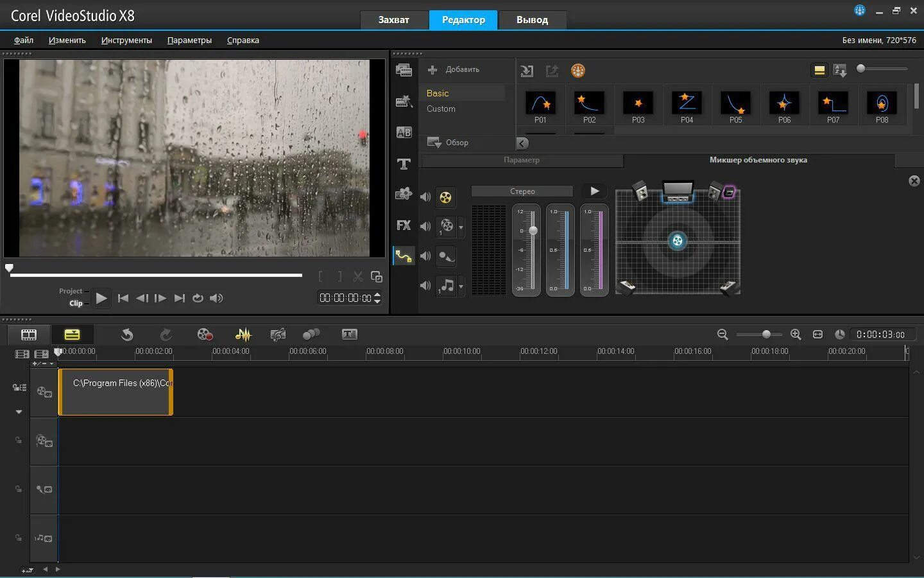Open the FX filter library

click(404, 225)
